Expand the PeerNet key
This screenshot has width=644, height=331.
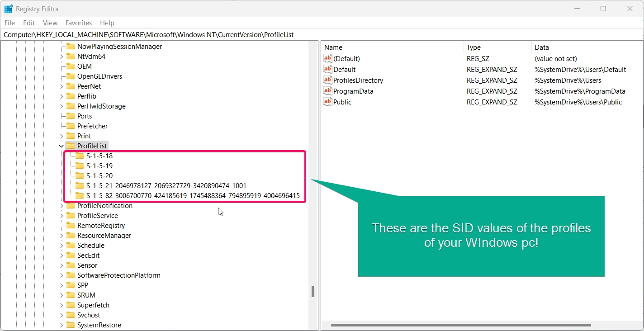(62, 86)
